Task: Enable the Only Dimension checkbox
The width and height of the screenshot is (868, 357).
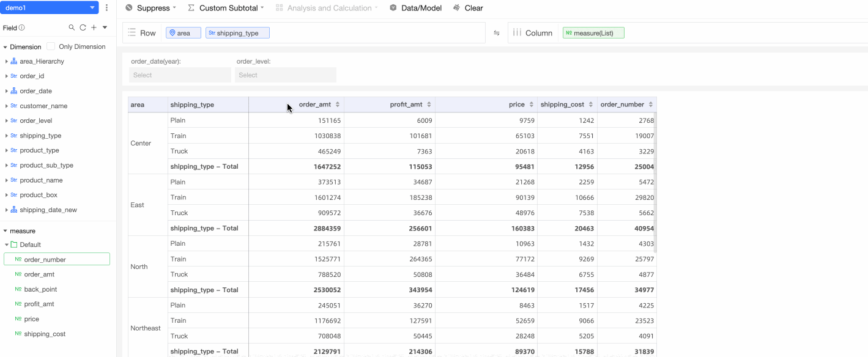Action: click(51, 46)
